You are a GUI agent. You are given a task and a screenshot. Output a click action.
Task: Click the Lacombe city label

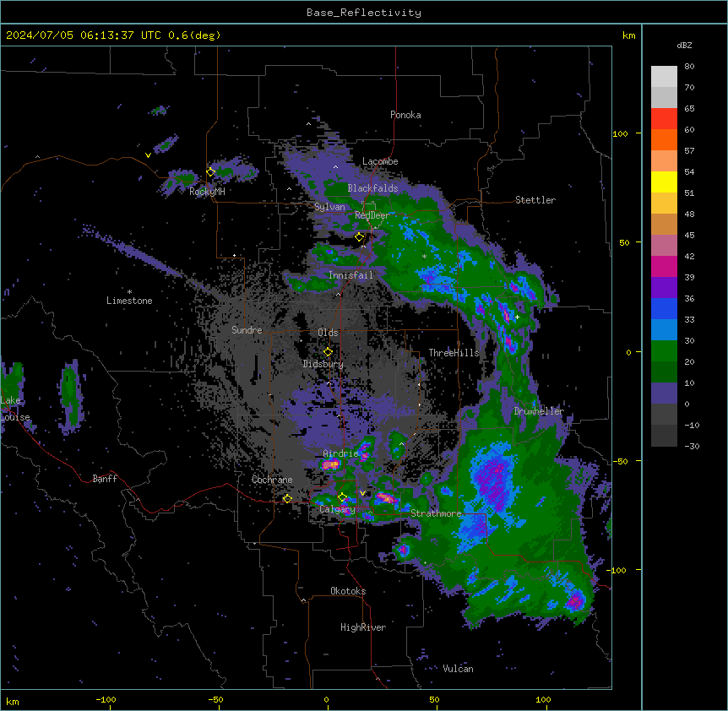click(380, 161)
